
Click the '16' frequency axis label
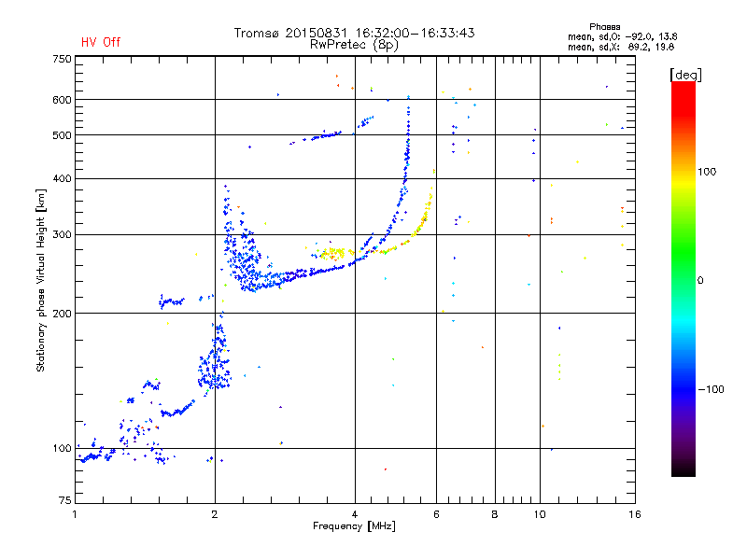635,514
